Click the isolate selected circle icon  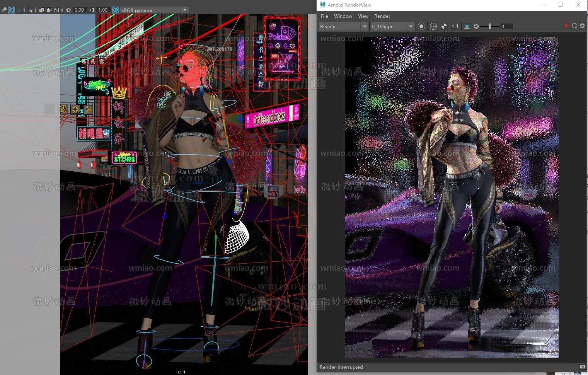coord(421,26)
